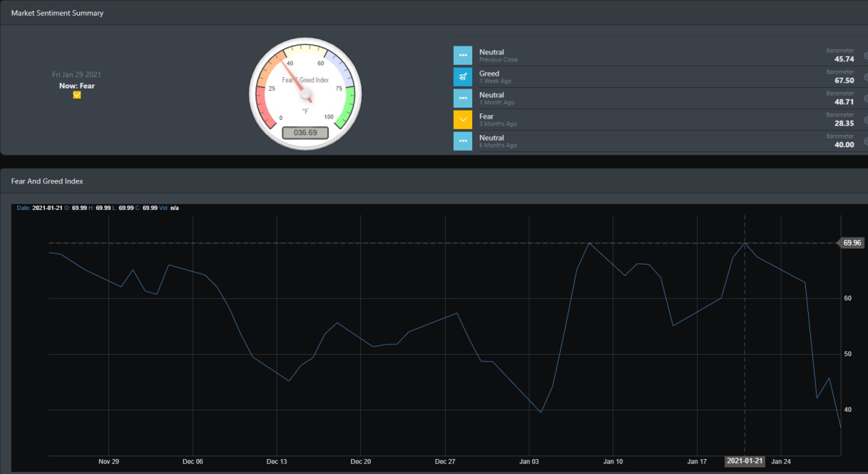Click the yellow Fear icon under Now: Fear
The width and height of the screenshot is (868, 474).
77,95
